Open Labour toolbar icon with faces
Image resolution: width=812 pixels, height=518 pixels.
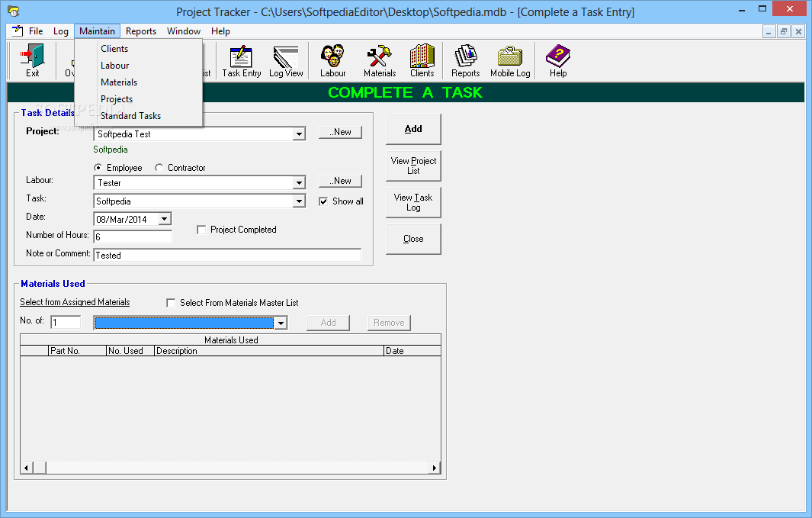point(332,60)
